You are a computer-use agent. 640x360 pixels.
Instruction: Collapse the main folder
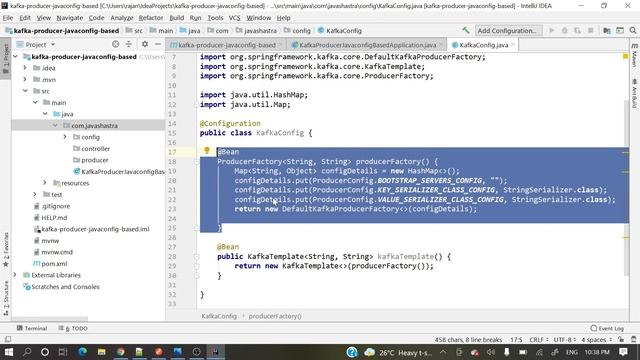pos(35,102)
